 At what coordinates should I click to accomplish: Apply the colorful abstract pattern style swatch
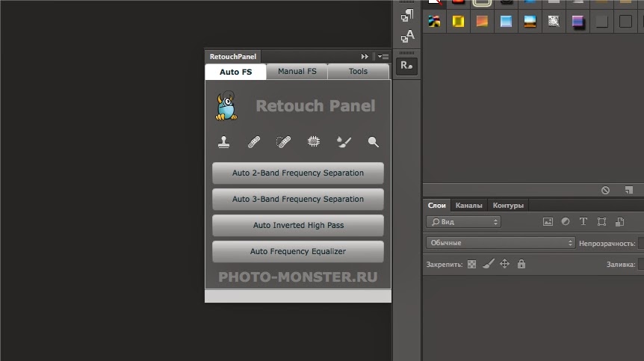click(434, 22)
